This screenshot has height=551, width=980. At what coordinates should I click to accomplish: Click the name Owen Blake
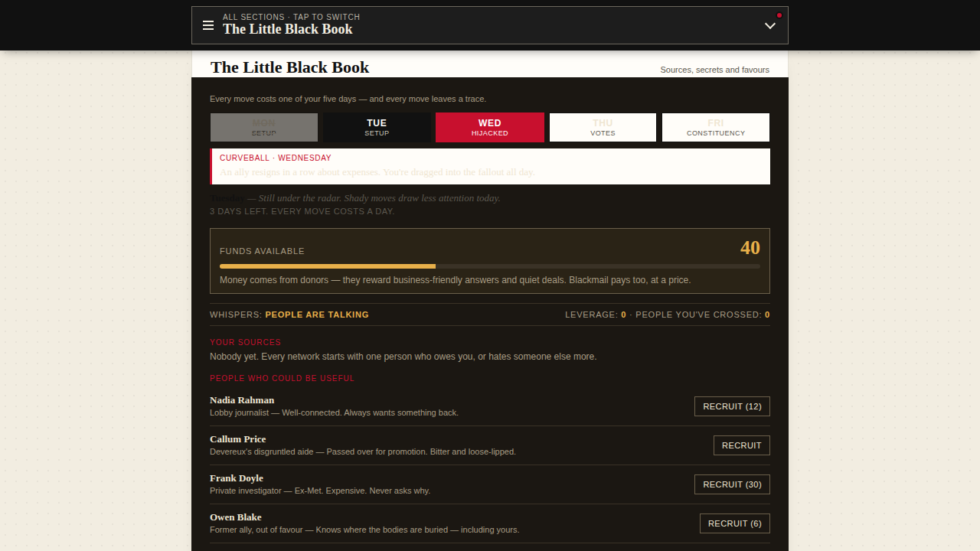(236, 517)
